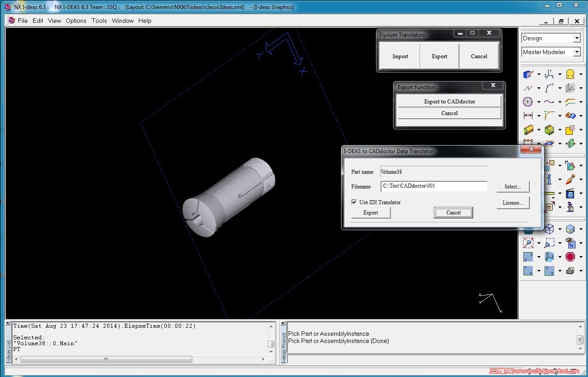588x377 pixels.
Task: Select the yellow square Boolean cut icon
Action: click(570, 130)
